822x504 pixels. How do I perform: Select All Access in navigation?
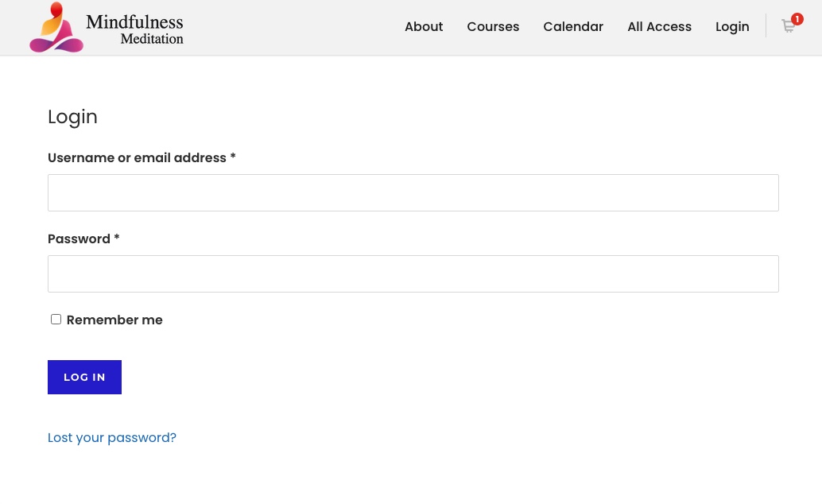point(660,27)
